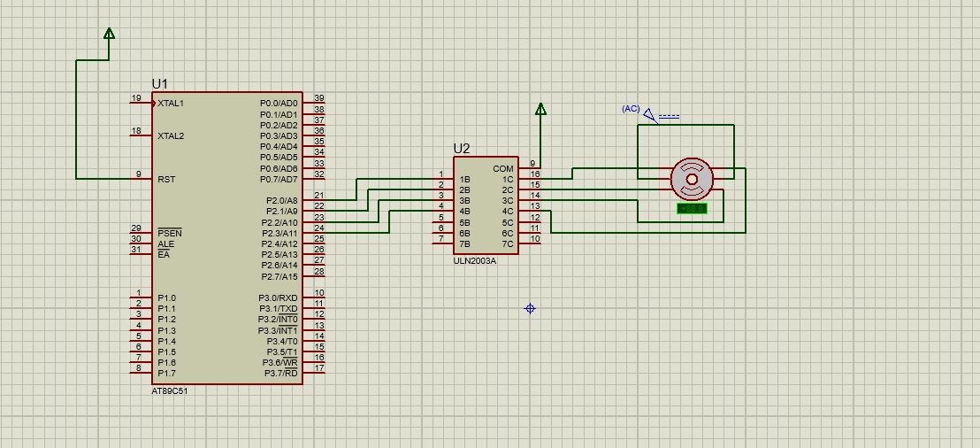Click the P3.0/RXD pin on U1
This screenshot has height=448, width=980.
tap(314, 298)
